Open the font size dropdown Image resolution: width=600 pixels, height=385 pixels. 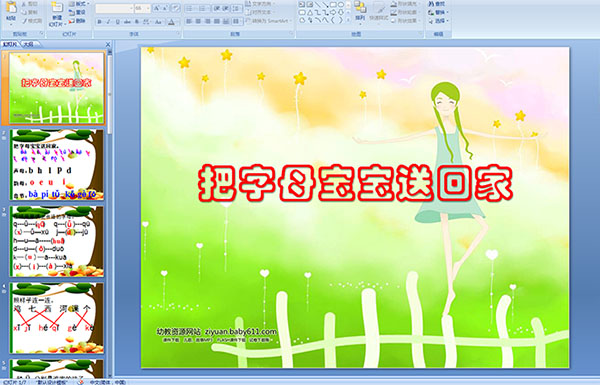(148, 8)
